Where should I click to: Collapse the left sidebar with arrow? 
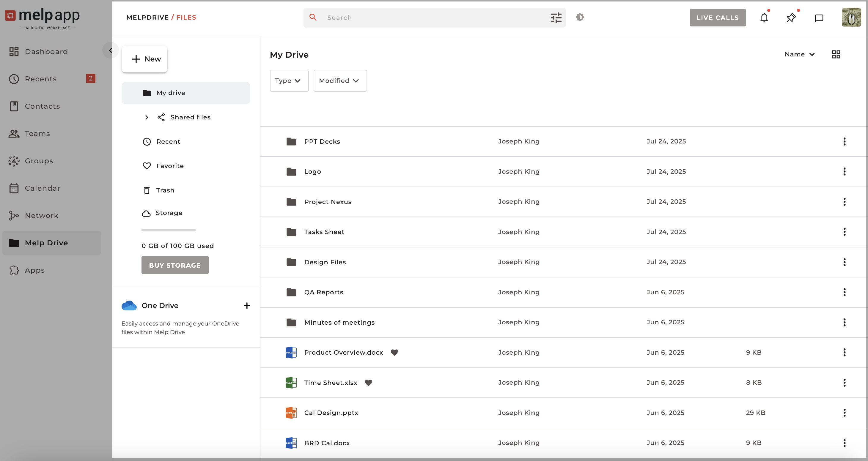coord(111,50)
